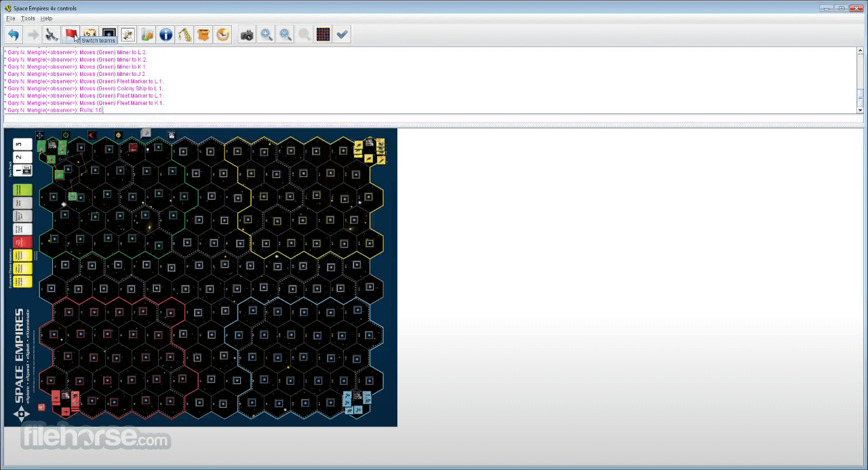This screenshot has width=868, height=470.
Task: Click the blue undo arrow toolbar icon
Action: (14, 35)
